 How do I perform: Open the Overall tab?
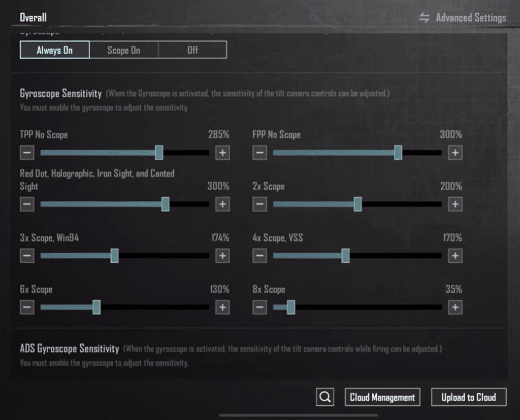coord(33,17)
